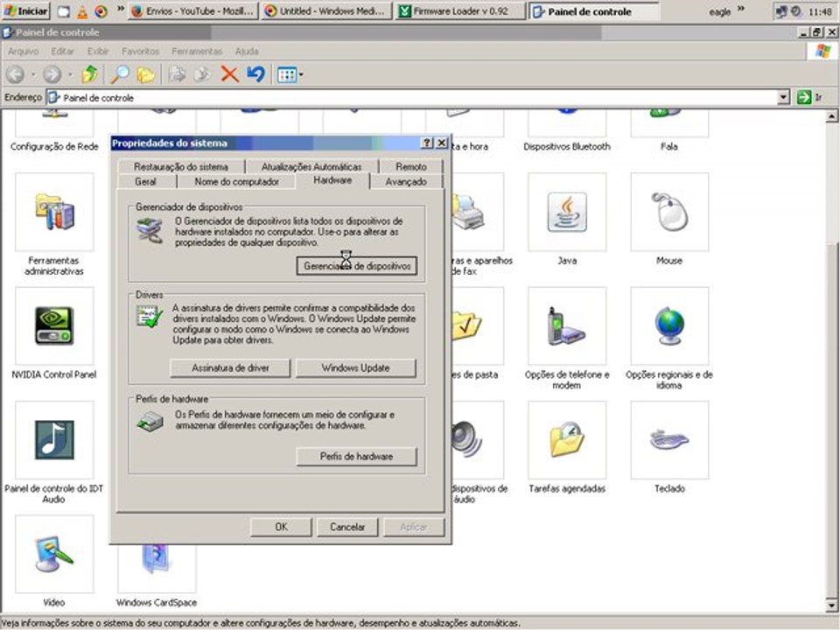Open the Fala control panel item
Image resolution: width=840 pixels, height=630 pixels.
[669, 146]
